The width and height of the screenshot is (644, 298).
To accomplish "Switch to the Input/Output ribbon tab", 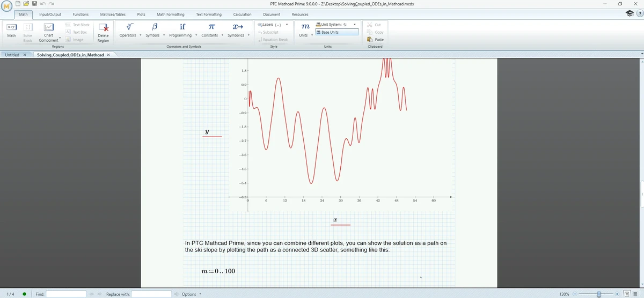I will click(x=50, y=14).
